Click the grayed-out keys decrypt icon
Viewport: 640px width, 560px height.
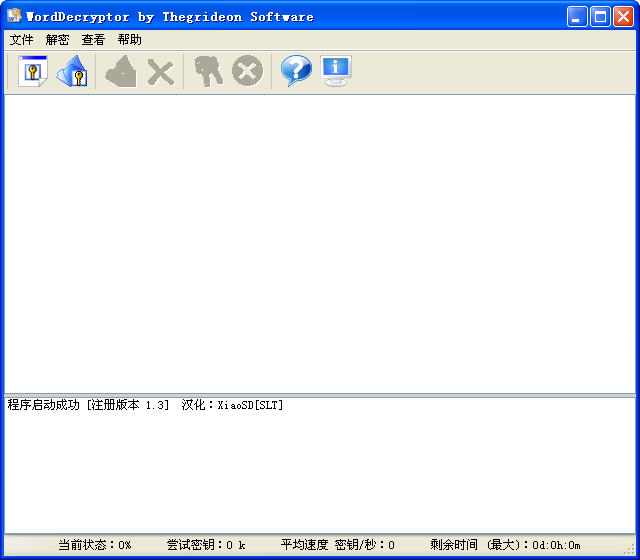209,71
